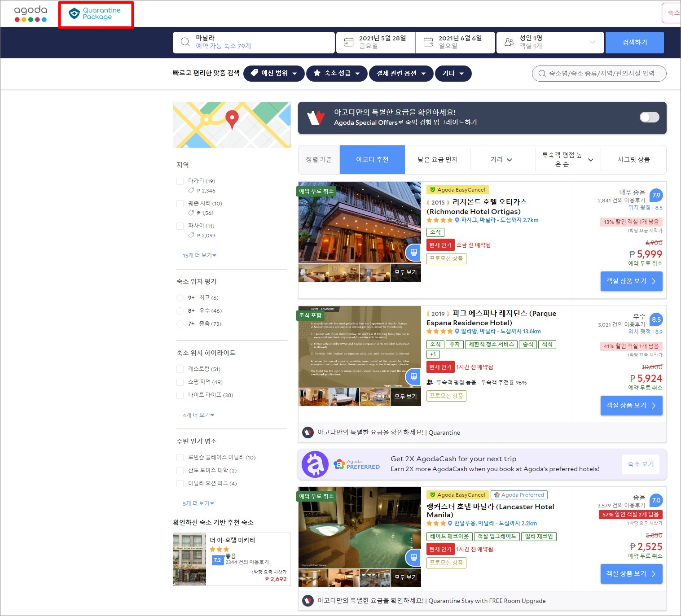This screenshot has height=616, width=681.
Task: Check the 파사이 (11) area filter
Action: pyautogui.click(x=180, y=226)
